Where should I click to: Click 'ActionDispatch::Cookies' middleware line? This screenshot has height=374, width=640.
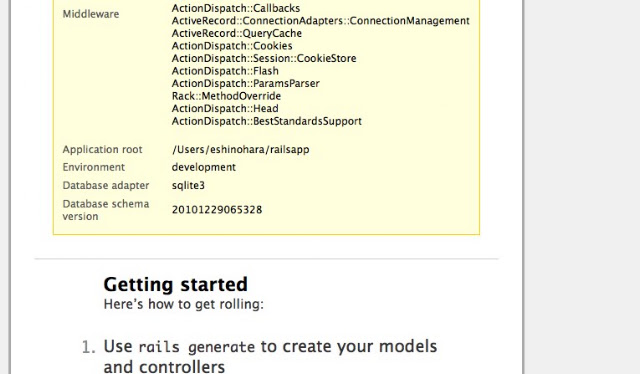(232, 46)
